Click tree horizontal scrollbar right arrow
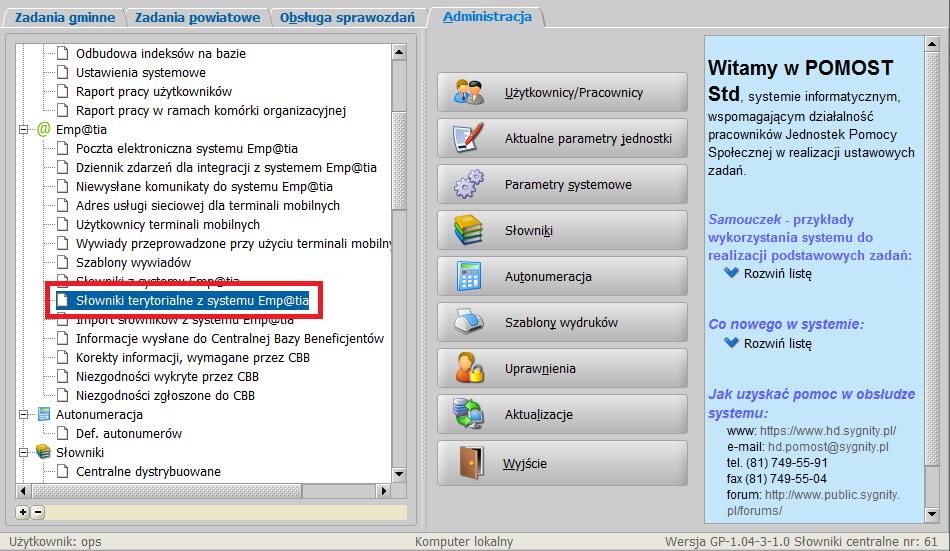Screen dimensions: 950x551 click(x=383, y=490)
